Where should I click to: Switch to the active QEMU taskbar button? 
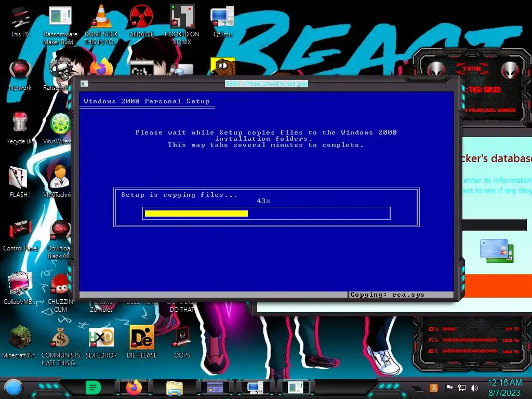point(296,388)
